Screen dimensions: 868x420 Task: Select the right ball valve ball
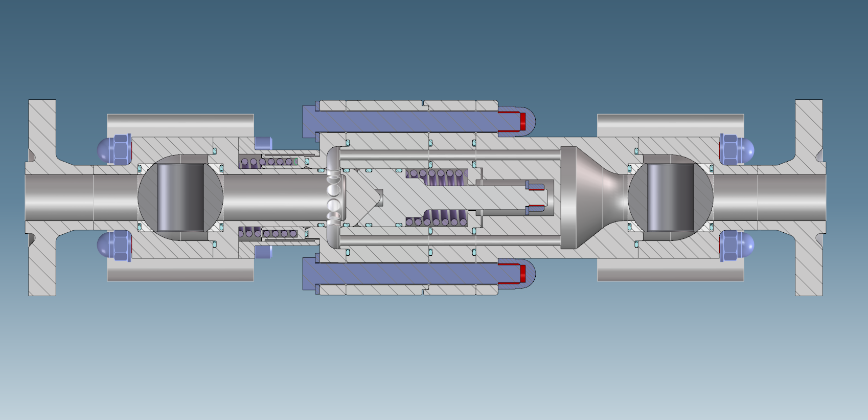670,197
